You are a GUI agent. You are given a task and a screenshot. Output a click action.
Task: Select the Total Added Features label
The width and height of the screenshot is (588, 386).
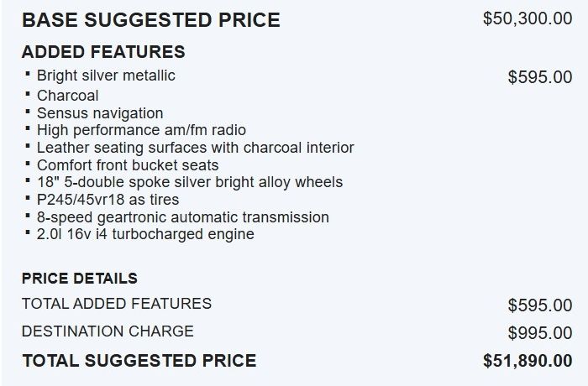pyautogui.click(x=117, y=303)
